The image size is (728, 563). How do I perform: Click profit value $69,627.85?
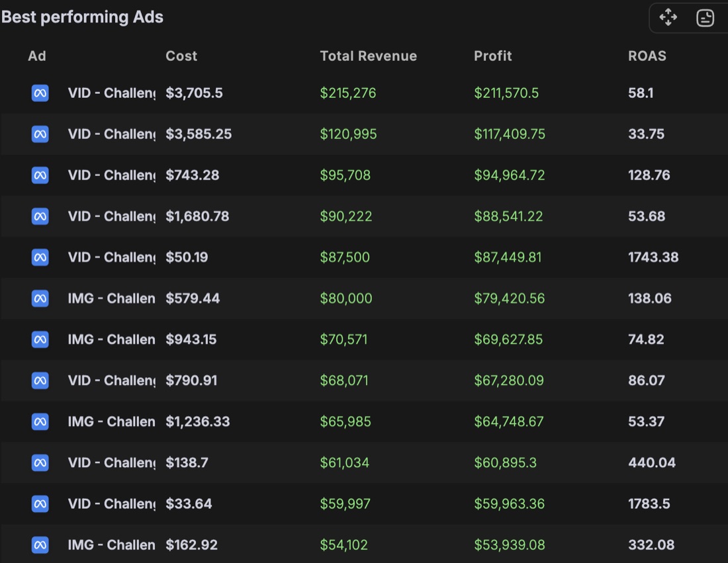tap(508, 339)
